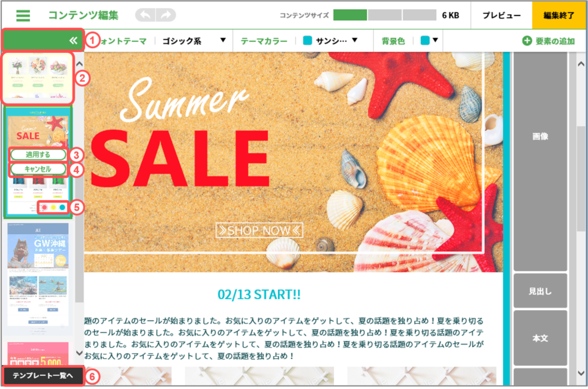Select the teal theme color dot

(x=62, y=207)
